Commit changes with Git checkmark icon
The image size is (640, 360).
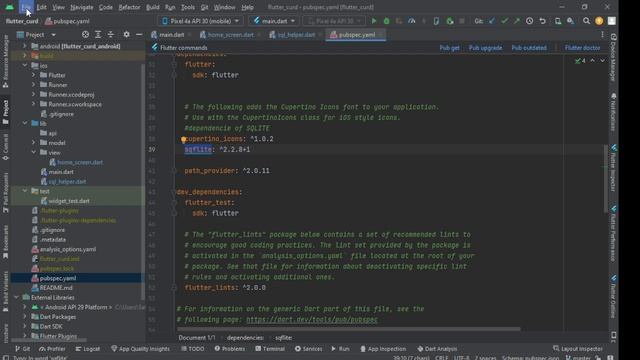click(504, 21)
